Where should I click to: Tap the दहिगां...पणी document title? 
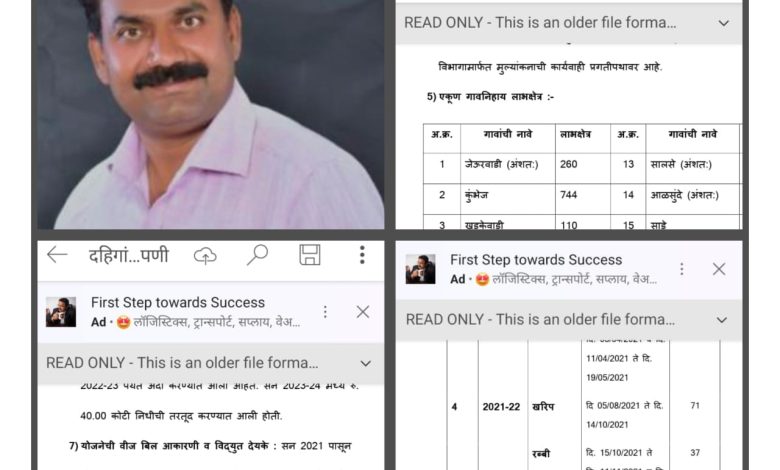[129, 255]
